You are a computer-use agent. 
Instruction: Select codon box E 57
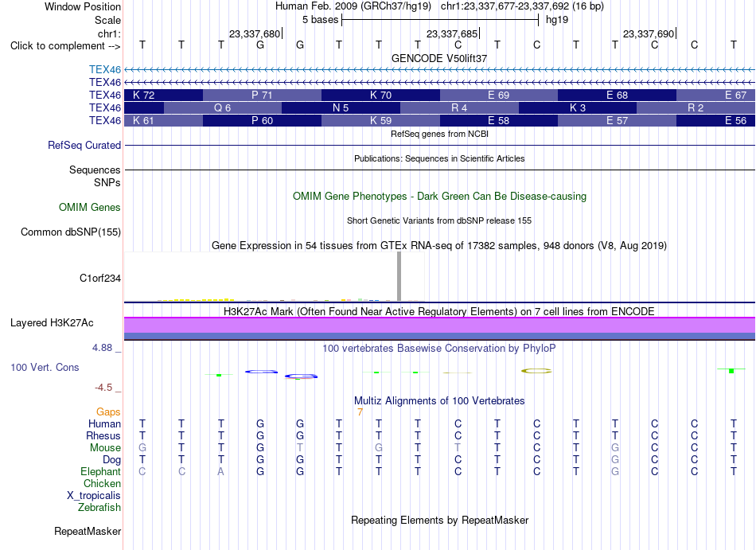(x=618, y=120)
